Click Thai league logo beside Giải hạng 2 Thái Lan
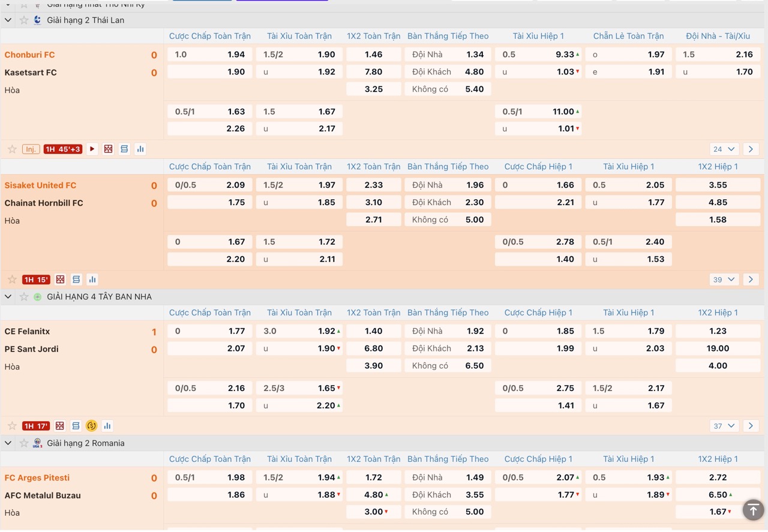 tap(38, 20)
